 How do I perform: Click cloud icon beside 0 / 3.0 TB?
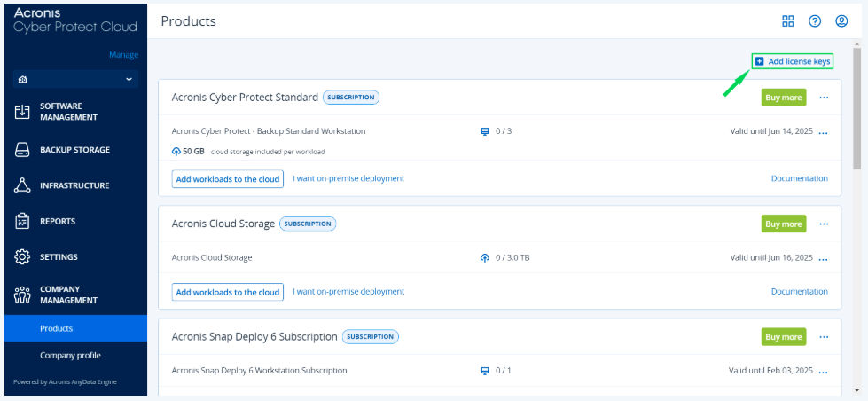[x=485, y=257]
